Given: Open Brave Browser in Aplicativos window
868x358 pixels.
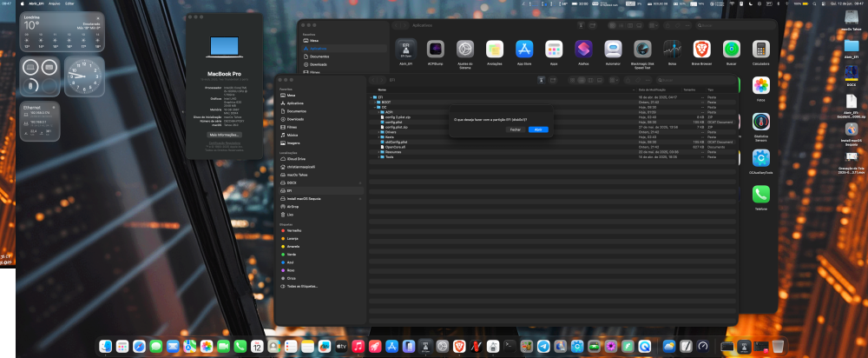Looking at the screenshot, I should 702,50.
